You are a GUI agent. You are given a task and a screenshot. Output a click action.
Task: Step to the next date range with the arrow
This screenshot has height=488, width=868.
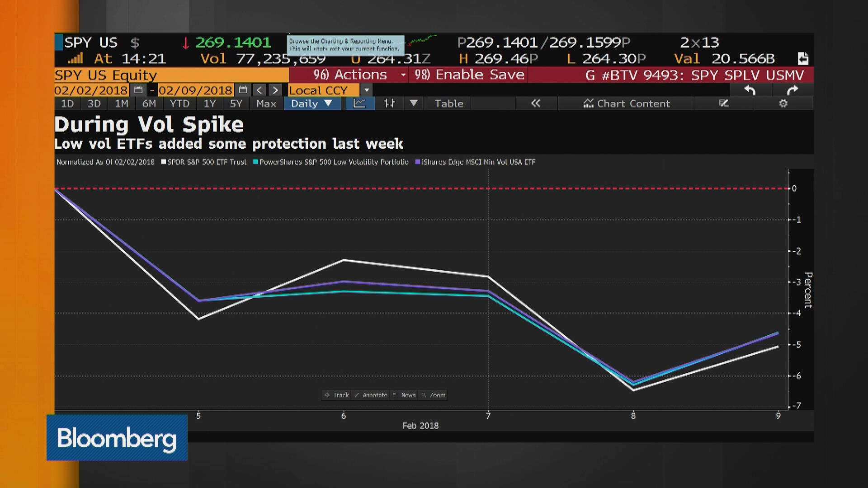pos(275,90)
